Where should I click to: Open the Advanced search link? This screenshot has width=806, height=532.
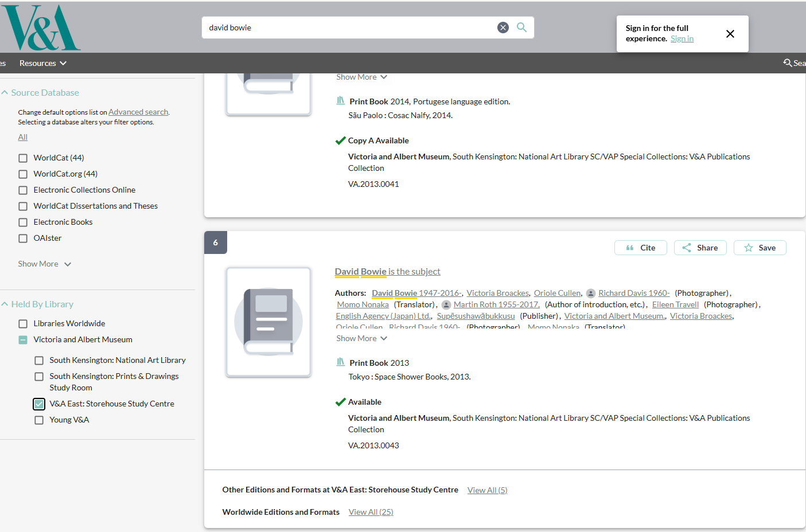pos(138,112)
